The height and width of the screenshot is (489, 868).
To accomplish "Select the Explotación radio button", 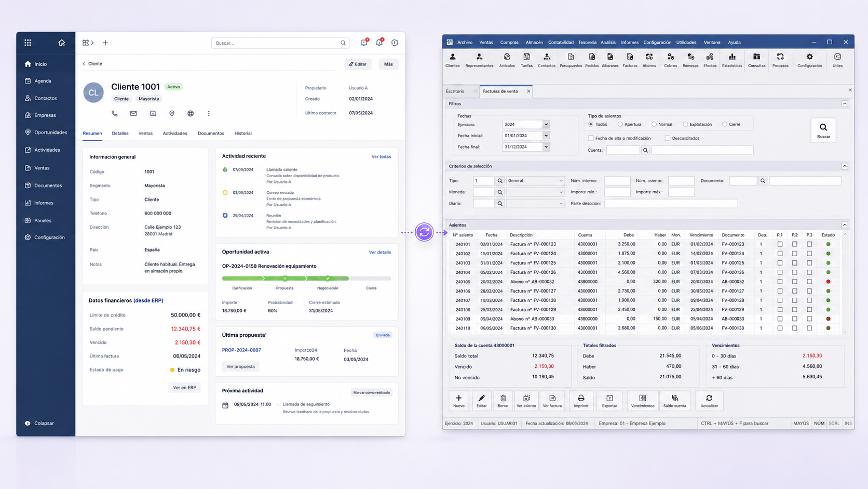I will (685, 124).
